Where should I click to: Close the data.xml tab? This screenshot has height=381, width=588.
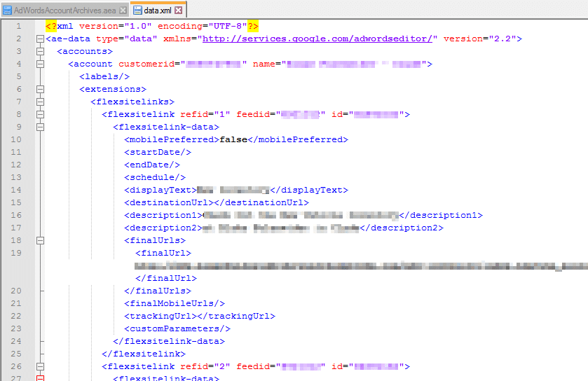pos(179,11)
